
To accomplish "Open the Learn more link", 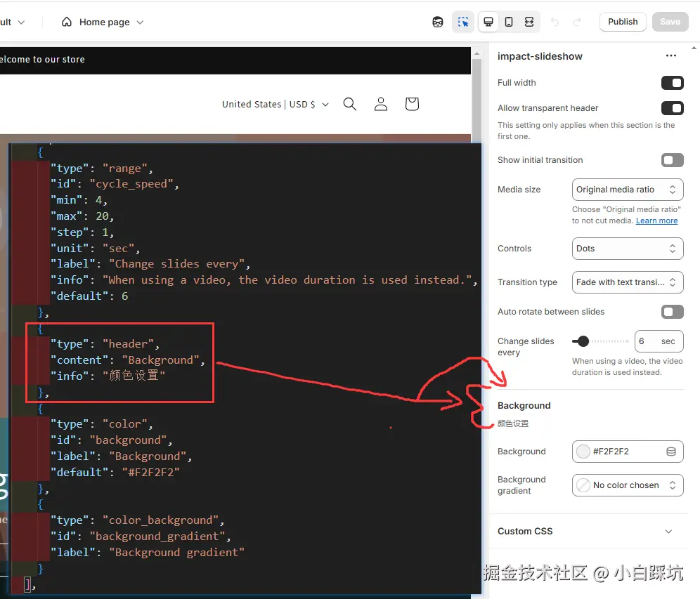I will coord(656,220).
